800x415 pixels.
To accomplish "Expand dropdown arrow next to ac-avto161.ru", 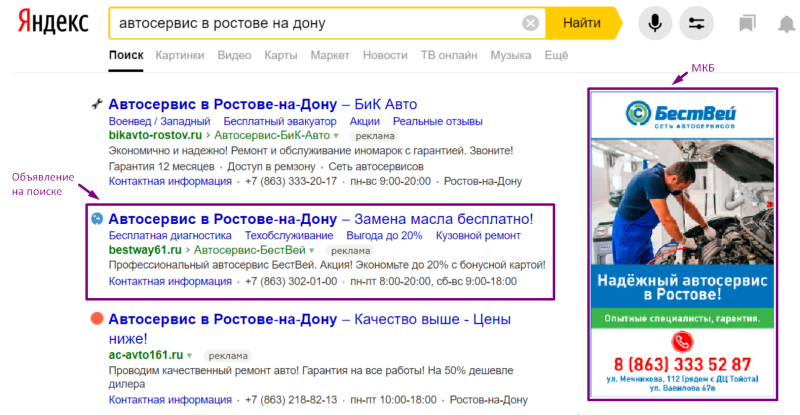I will (189, 355).
